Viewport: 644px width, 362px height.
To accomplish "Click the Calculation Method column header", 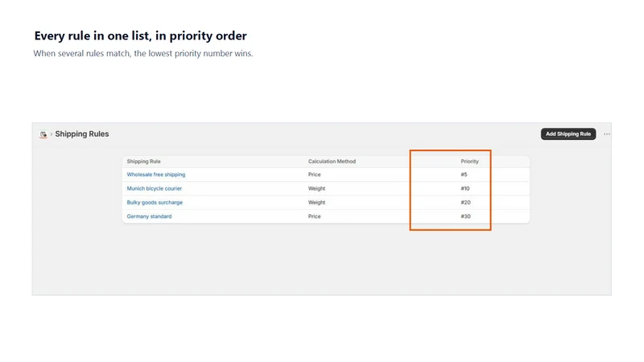I will click(332, 162).
